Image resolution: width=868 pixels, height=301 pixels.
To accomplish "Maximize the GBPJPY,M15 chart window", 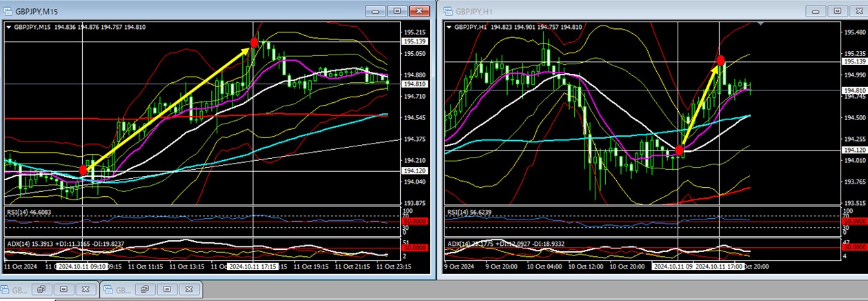I will click(x=397, y=11).
